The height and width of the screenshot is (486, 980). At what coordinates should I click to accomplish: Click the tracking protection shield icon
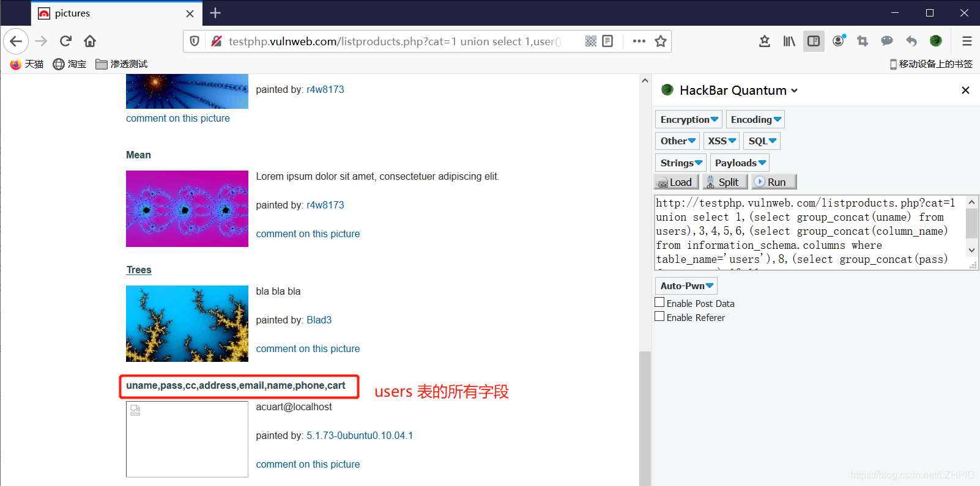195,41
